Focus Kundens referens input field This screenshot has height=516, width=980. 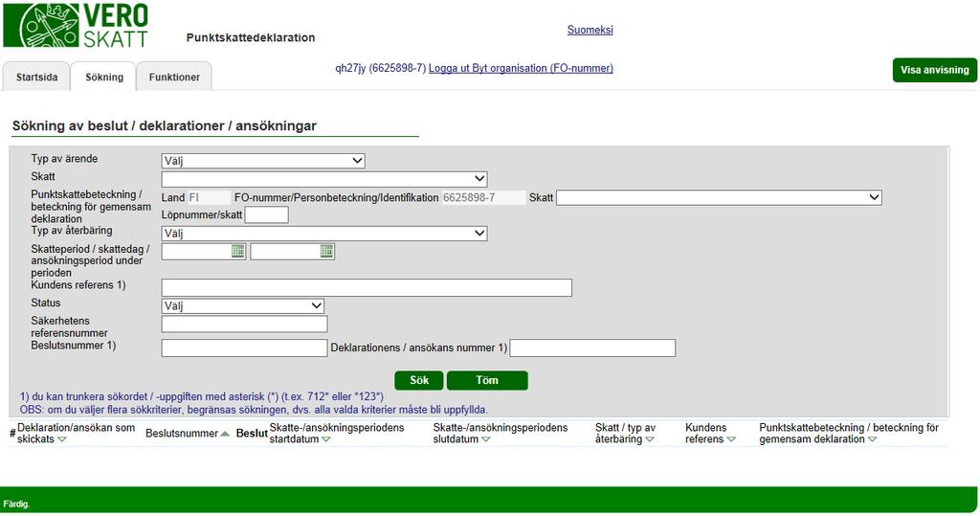click(367, 288)
